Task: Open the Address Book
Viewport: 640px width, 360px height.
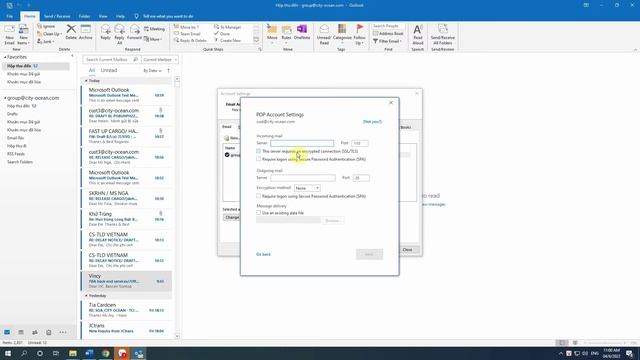Action: tap(388, 33)
